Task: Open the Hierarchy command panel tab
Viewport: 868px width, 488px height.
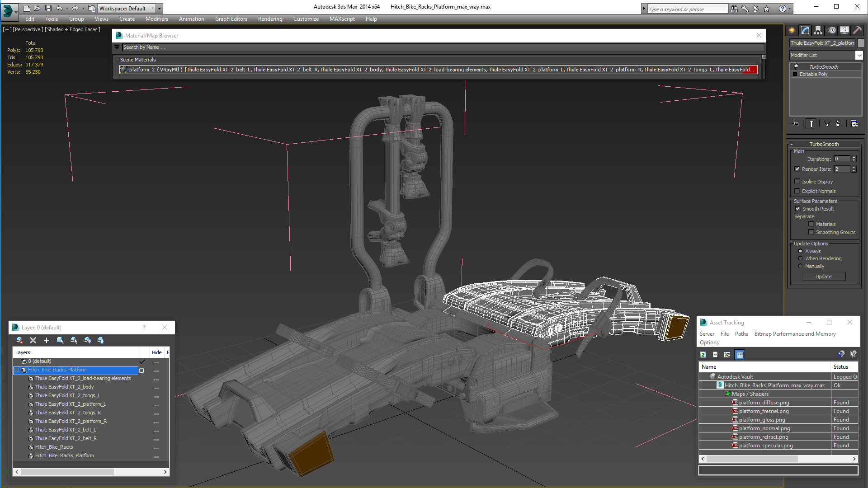Action: point(818,30)
